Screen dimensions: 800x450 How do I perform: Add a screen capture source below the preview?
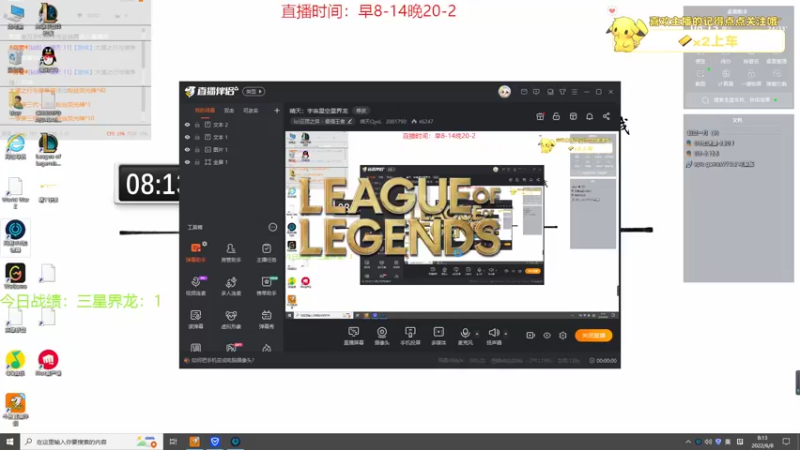pyautogui.click(x=354, y=336)
